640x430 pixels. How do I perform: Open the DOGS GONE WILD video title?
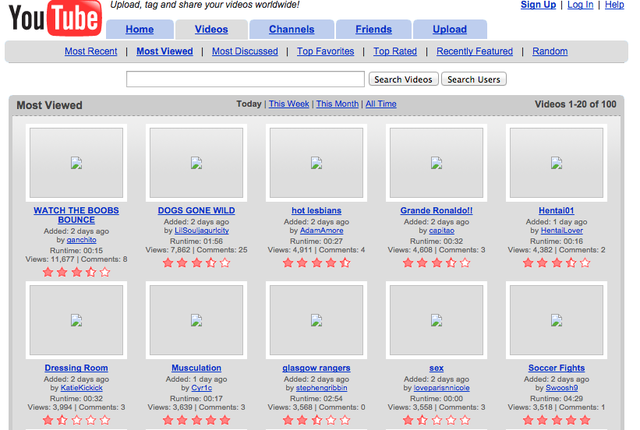[x=196, y=211]
